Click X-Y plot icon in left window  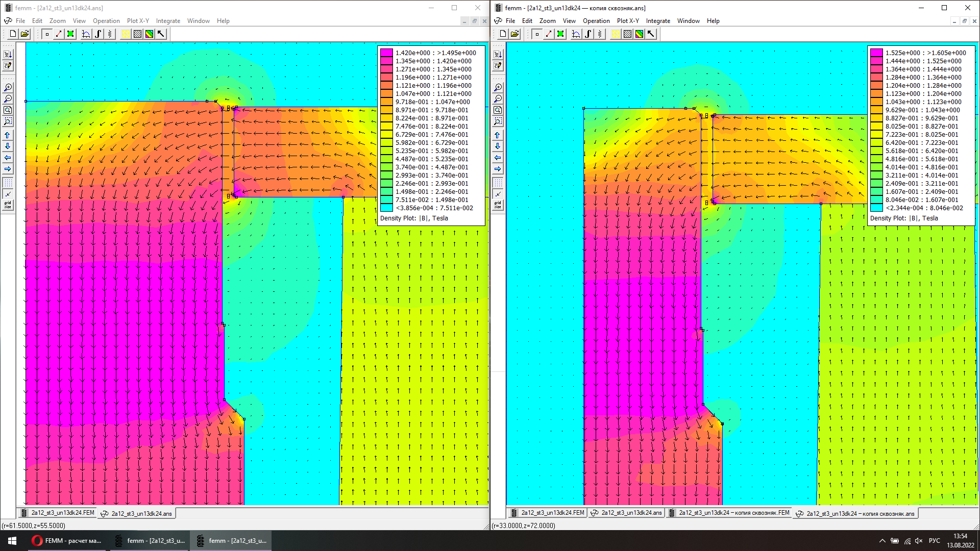click(x=86, y=34)
